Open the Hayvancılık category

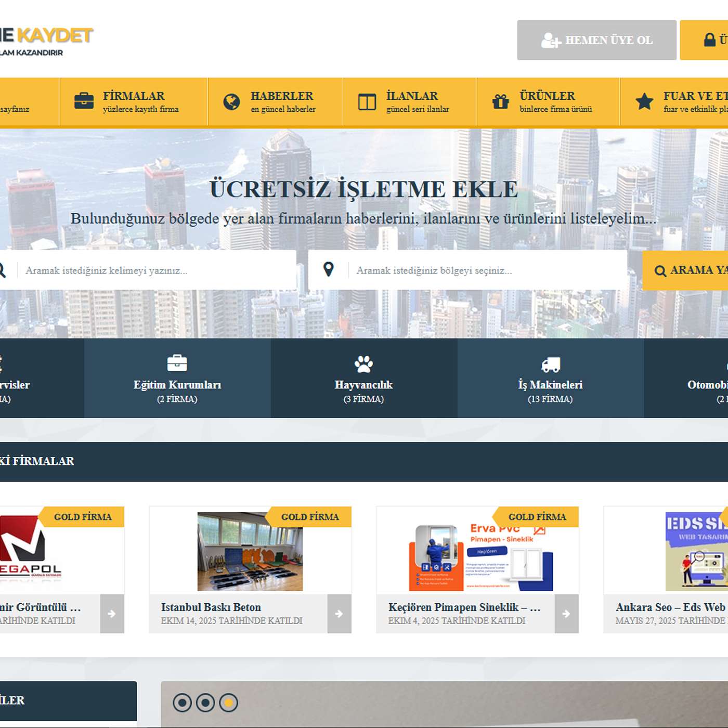click(x=364, y=378)
